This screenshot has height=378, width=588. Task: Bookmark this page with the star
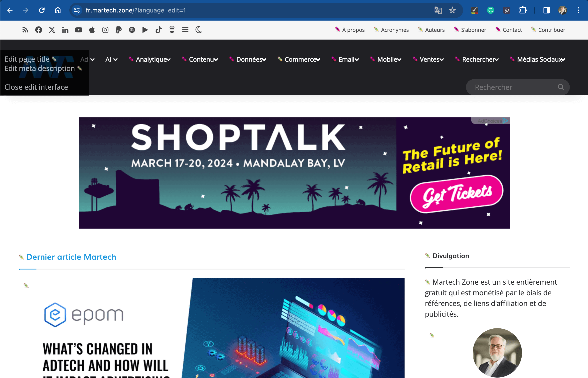pyautogui.click(x=452, y=10)
